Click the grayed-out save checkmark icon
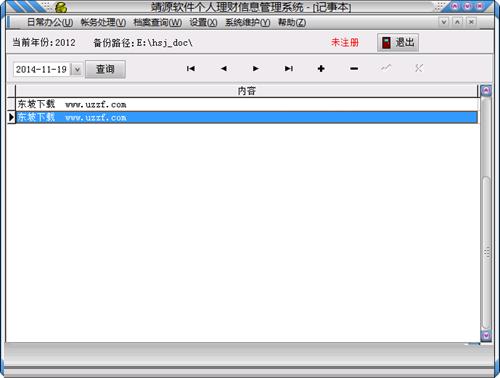The width and height of the screenshot is (500, 378). click(x=386, y=68)
